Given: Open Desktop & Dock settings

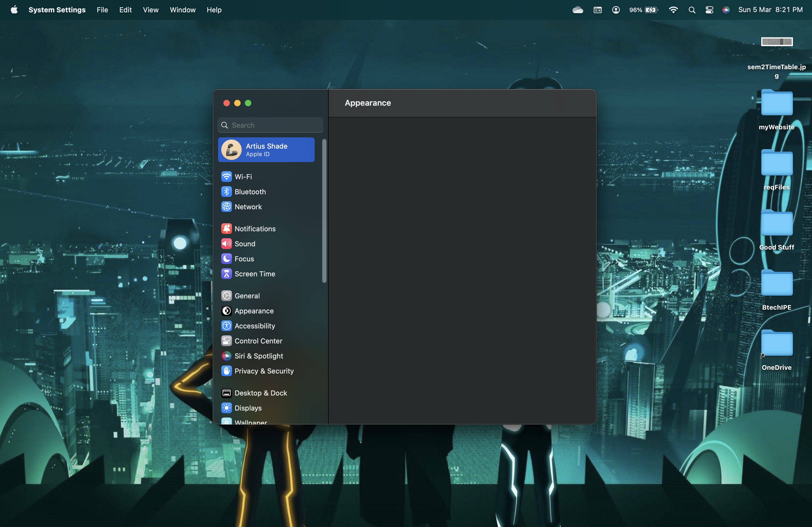Looking at the screenshot, I should click(x=261, y=393).
